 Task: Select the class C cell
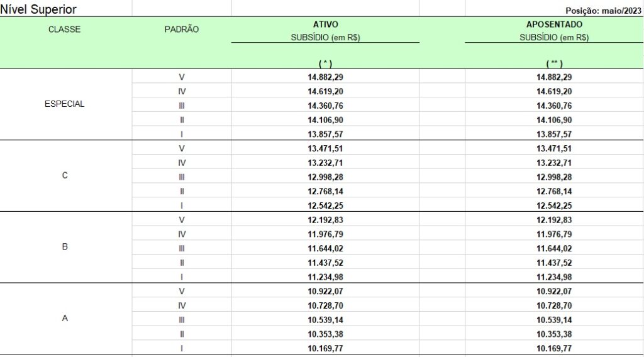(x=65, y=176)
